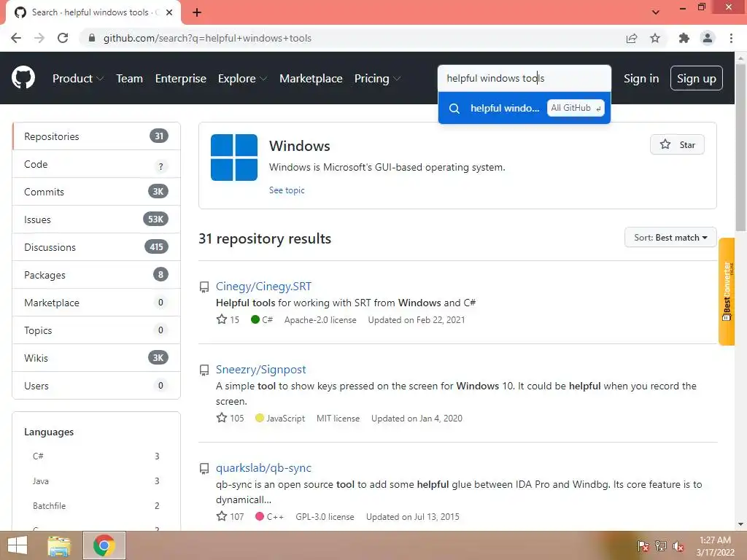Click the taskbar clock showing 1:27 AM
Screen dimensions: 747x560
(715, 546)
